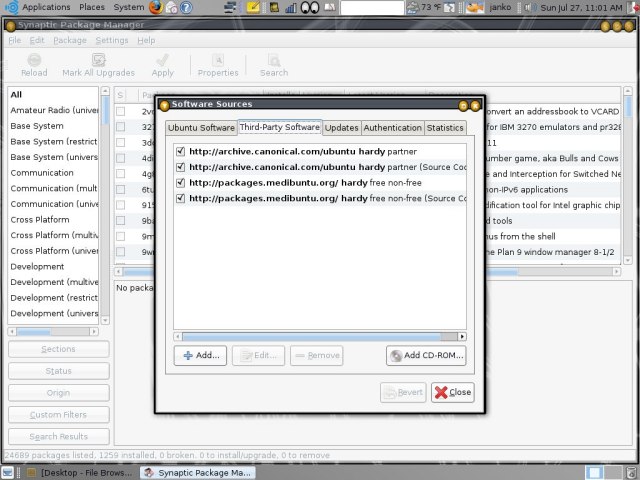The height and width of the screenshot is (480, 640).
Task: Click the system monitor graph applet
Action: tap(291, 7)
